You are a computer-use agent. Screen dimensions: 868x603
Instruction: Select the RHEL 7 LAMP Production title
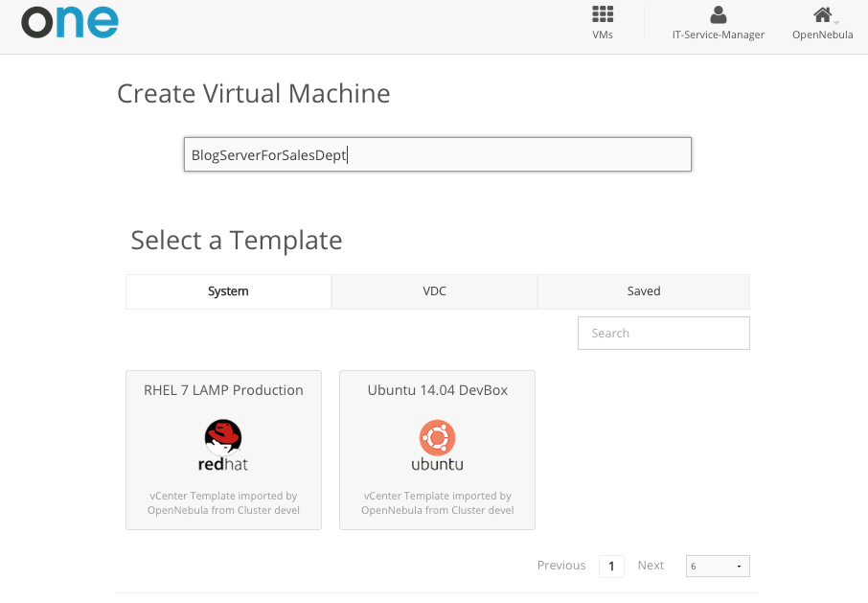pos(223,390)
